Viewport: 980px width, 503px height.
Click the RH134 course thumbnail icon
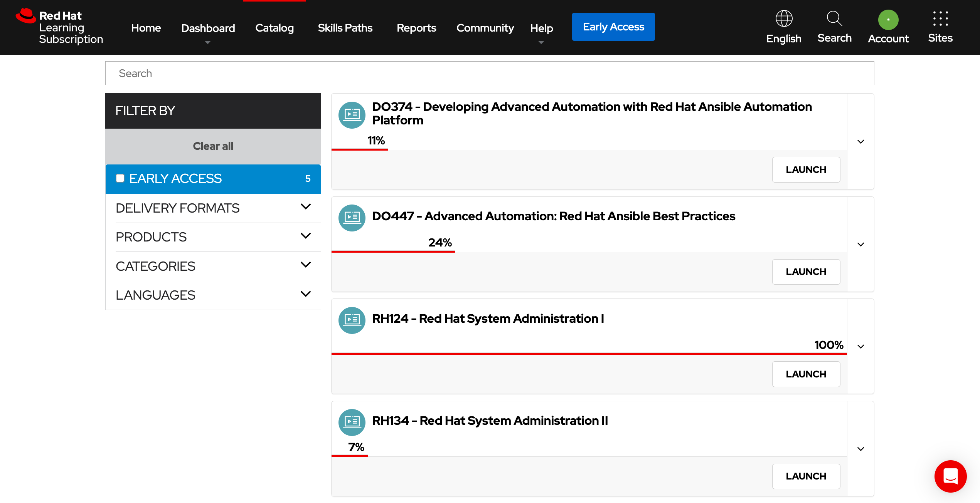click(352, 422)
